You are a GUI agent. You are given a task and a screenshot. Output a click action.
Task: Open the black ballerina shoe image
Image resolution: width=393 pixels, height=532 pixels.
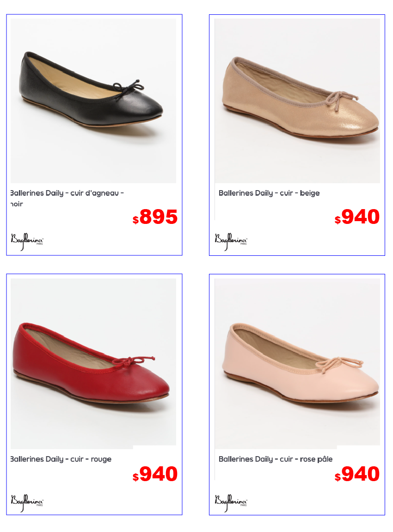tap(93, 101)
